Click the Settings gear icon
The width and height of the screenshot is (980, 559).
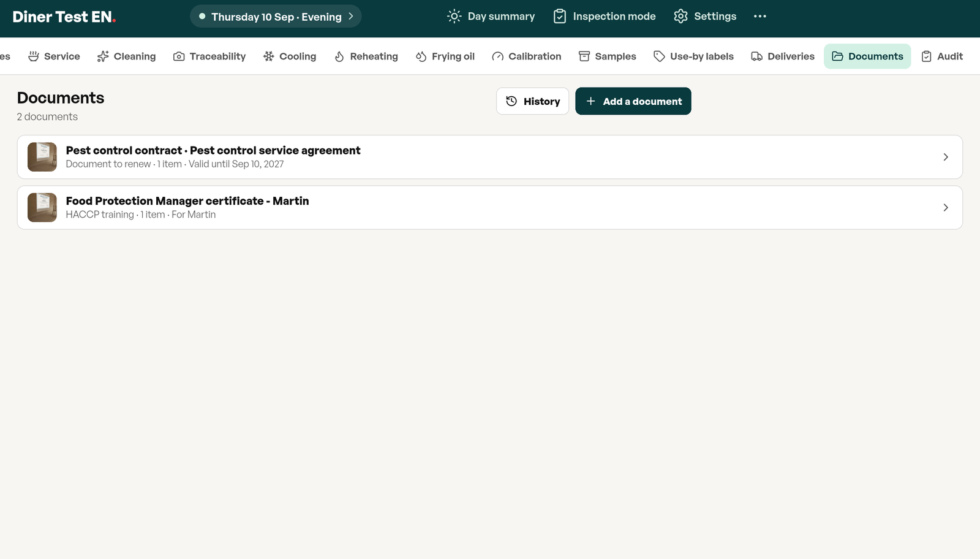tap(681, 17)
